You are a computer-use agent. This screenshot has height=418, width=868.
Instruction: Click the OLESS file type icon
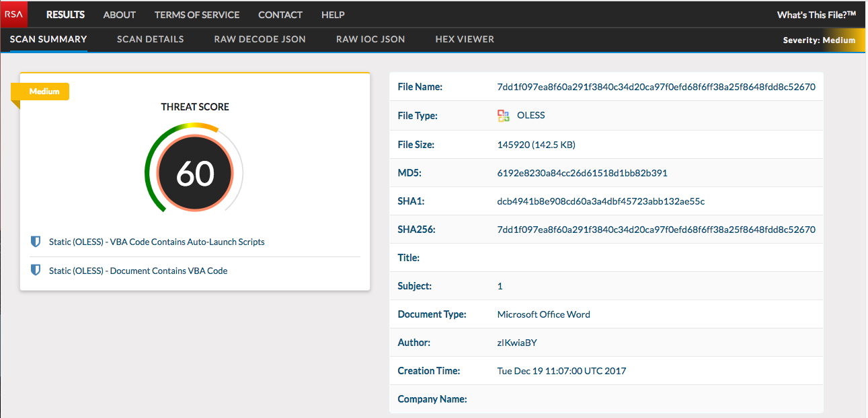pyautogui.click(x=503, y=116)
